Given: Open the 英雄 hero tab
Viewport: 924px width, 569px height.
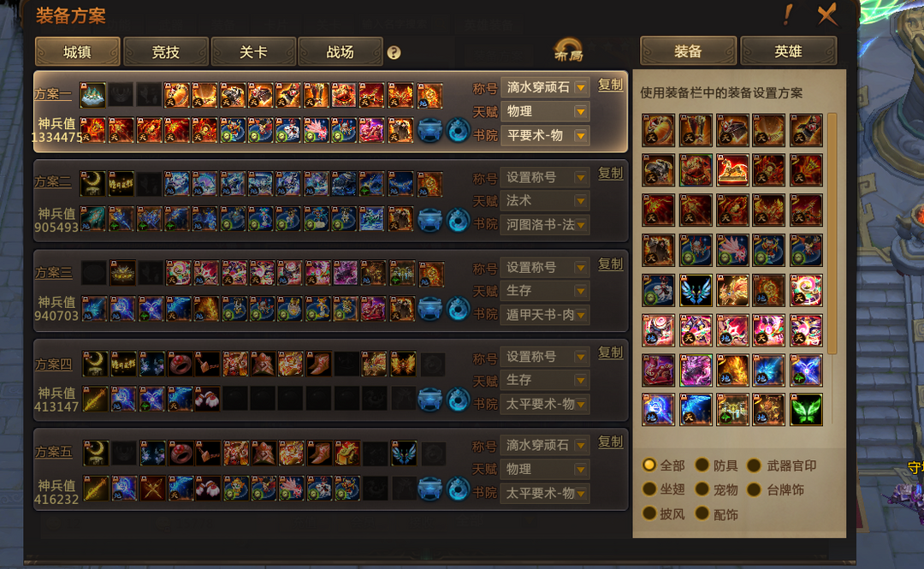Looking at the screenshot, I should 788,51.
